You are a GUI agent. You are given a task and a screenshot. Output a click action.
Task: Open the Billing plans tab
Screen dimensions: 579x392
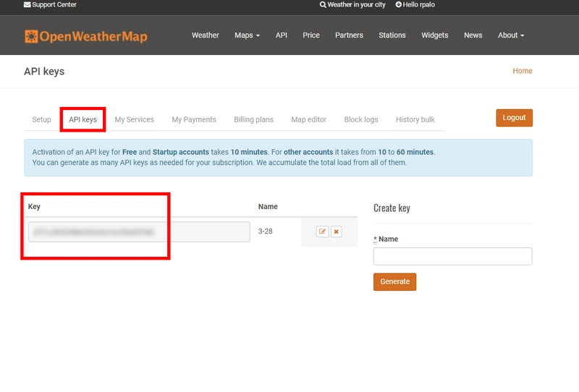pos(254,119)
